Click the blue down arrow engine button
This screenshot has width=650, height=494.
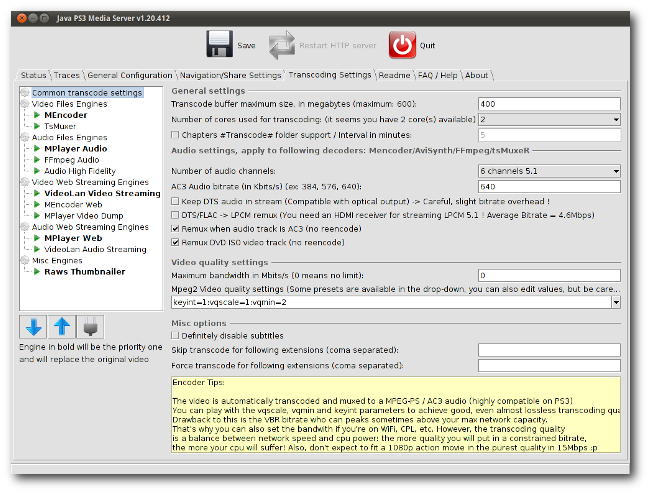33,327
